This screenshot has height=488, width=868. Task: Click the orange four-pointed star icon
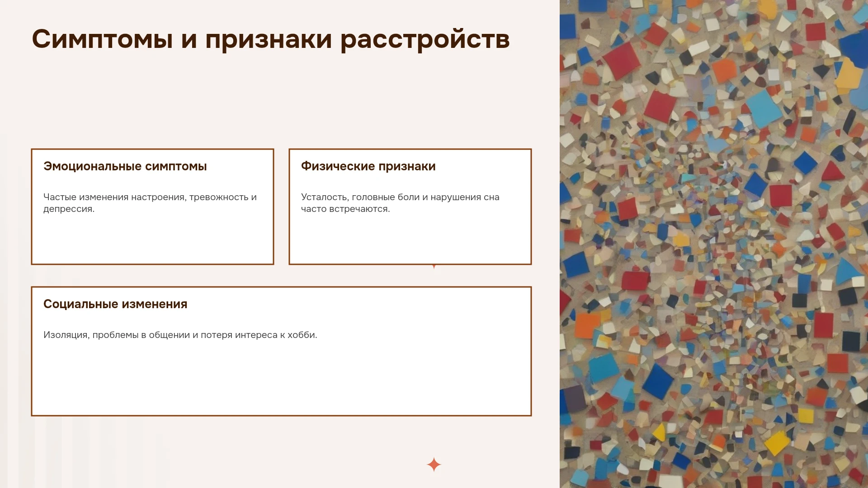tap(434, 465)
